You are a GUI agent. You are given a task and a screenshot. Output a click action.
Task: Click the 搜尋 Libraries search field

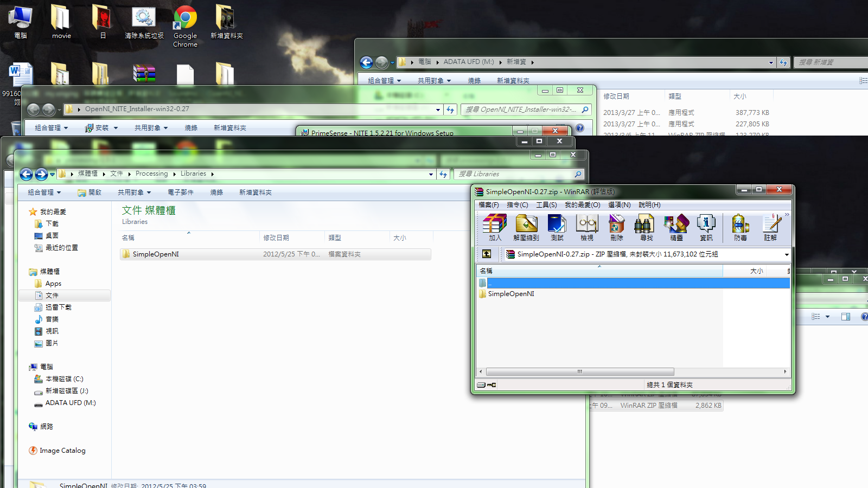pyautogui.click(x=520, y=174)
